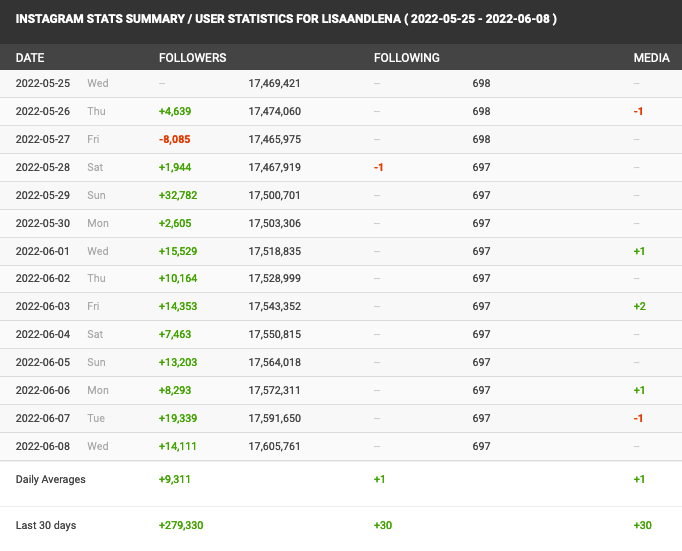Select the date 2022-05-26

click(x=43, y=111)
